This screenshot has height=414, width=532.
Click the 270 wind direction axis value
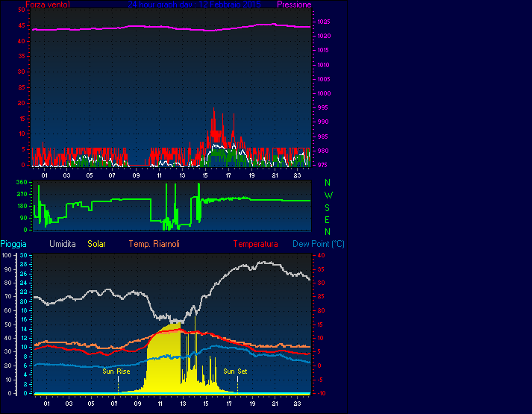tap(22, 194)
